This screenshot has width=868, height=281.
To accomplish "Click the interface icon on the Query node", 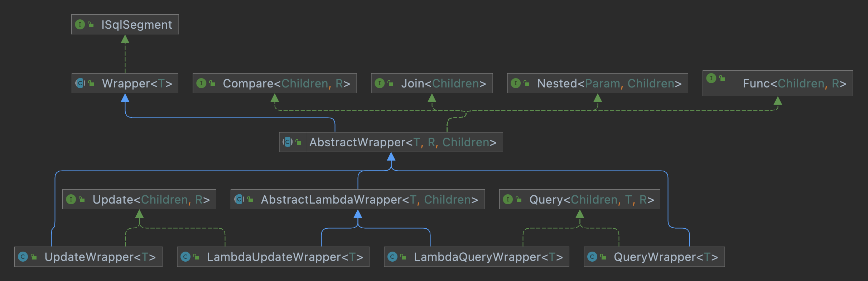I will click(x=508, y=199).
